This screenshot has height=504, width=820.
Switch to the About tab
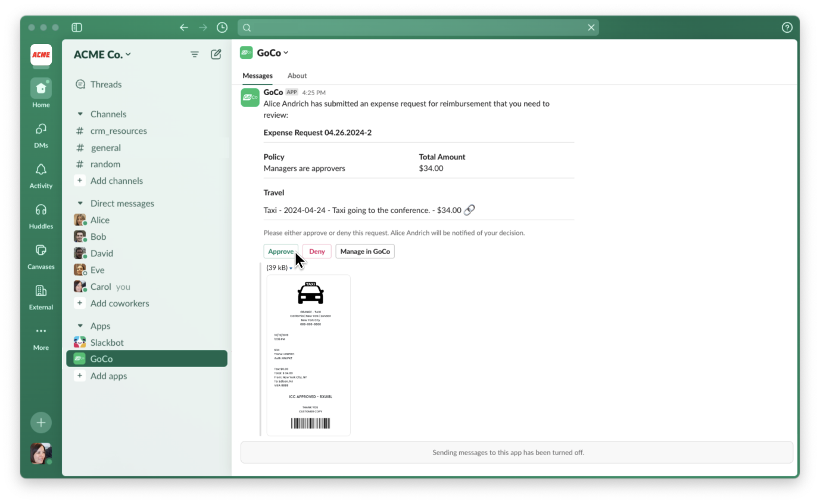pos(297,76)
